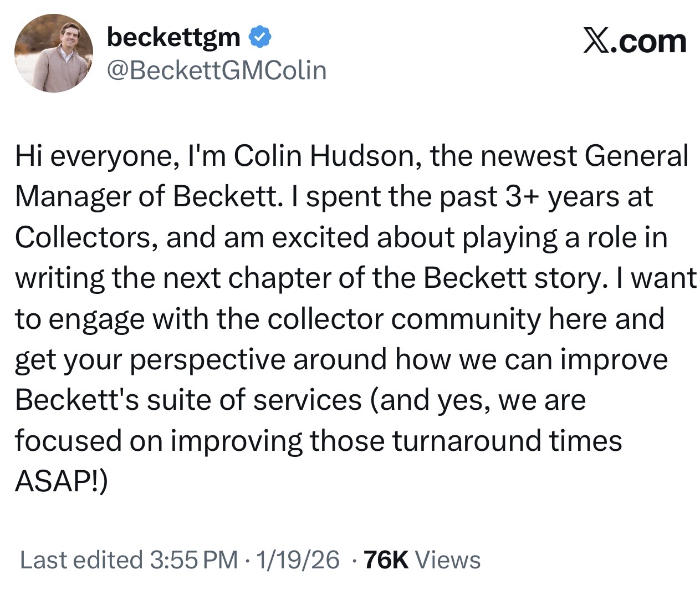Screen dimensions: 700x590
Task: Click the phrase collector community
Action: click(x=379, y=319)
